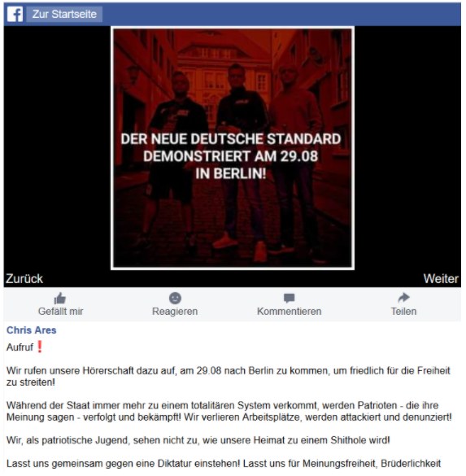Click the thumbs-up Like icon
The image size is (466, 476).
[x=60, y=298]
